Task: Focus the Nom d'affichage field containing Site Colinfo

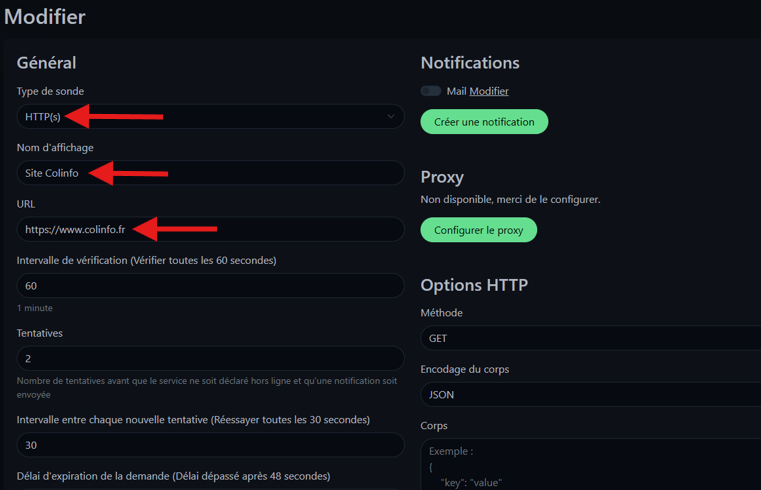Action: (x=210, y=173)
